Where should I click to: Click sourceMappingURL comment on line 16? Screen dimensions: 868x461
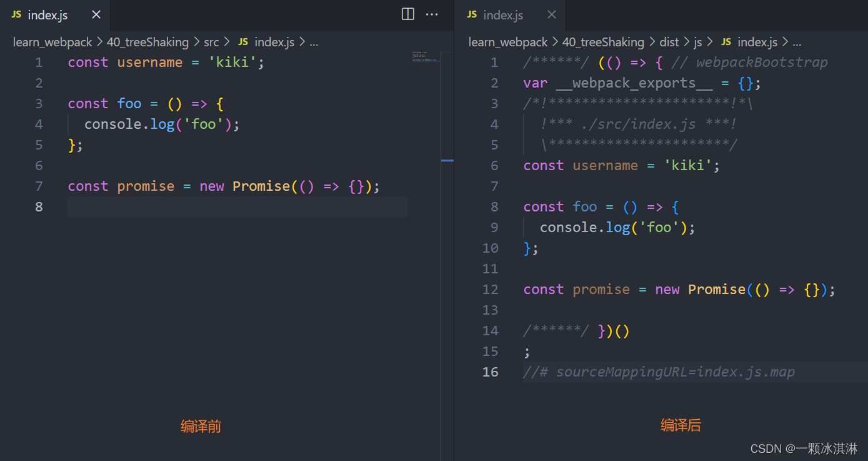click(x=659, y=372)
